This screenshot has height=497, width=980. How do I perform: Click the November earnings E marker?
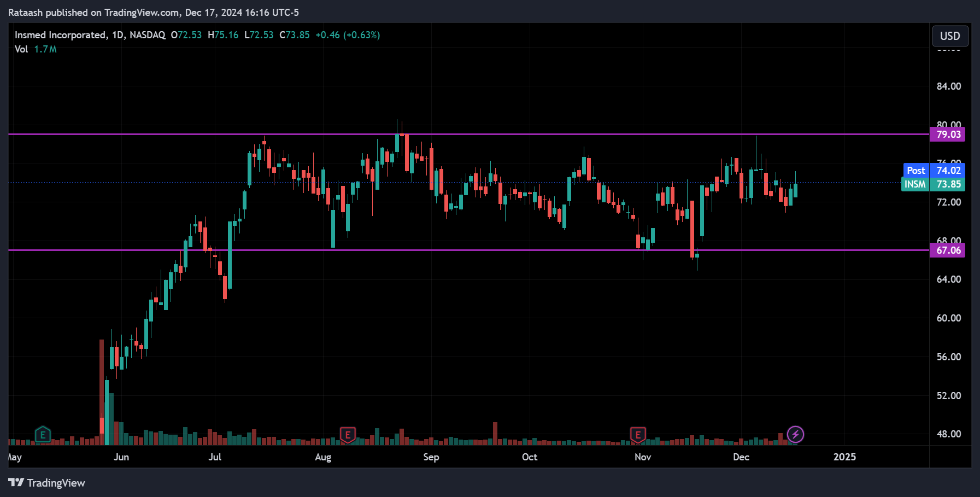(638, 435)
